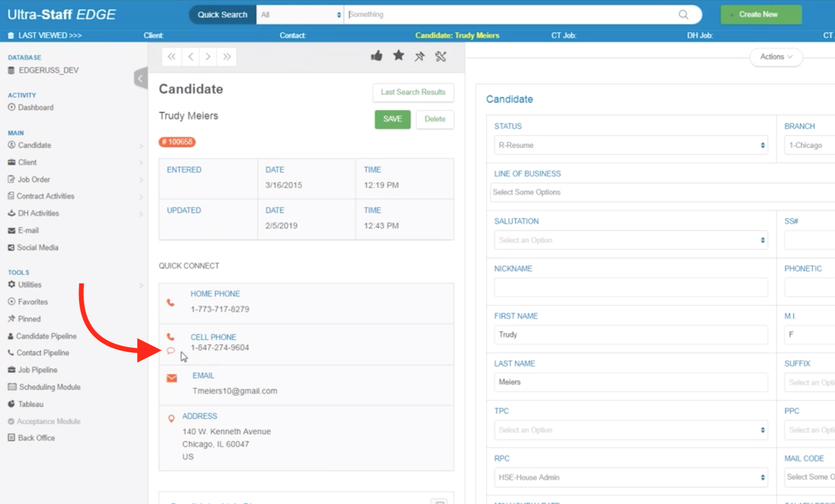Expand the Candidate submenu chevron
The height and width of the screenshot is (504, 835).
pos(141,146)
